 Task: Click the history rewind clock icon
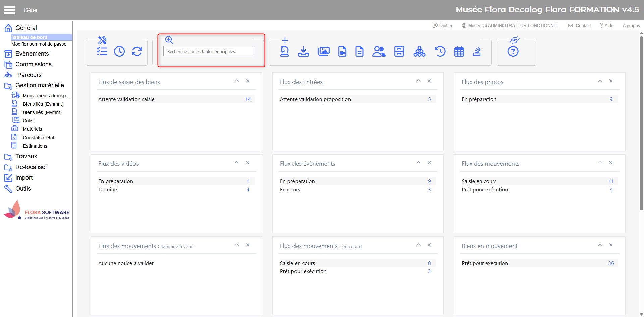pyautogui.click(x=440, y=51)
